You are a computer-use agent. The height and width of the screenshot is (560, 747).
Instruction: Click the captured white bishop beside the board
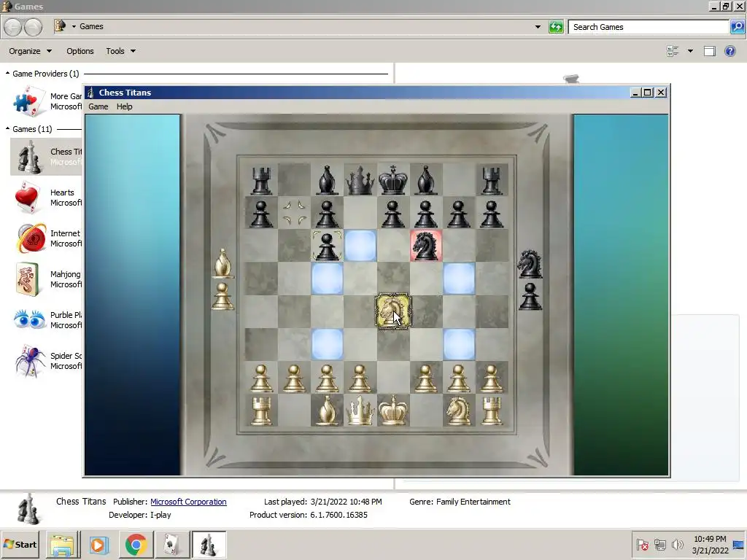click(223, 262)
